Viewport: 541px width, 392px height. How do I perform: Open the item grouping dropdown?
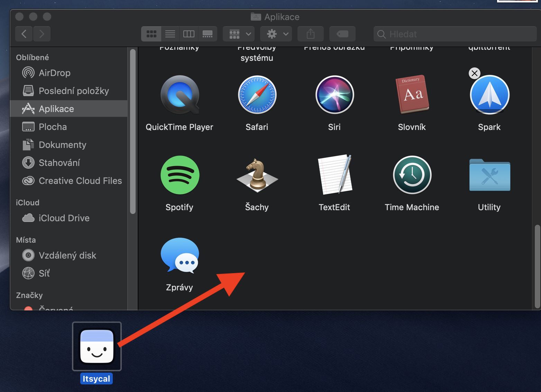[239, 34]
